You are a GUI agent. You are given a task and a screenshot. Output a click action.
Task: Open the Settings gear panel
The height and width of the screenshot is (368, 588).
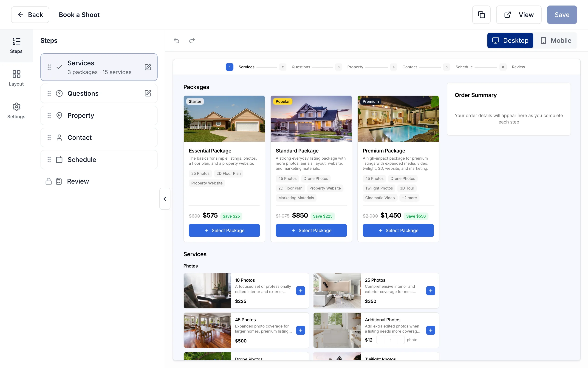coord(16,111)
